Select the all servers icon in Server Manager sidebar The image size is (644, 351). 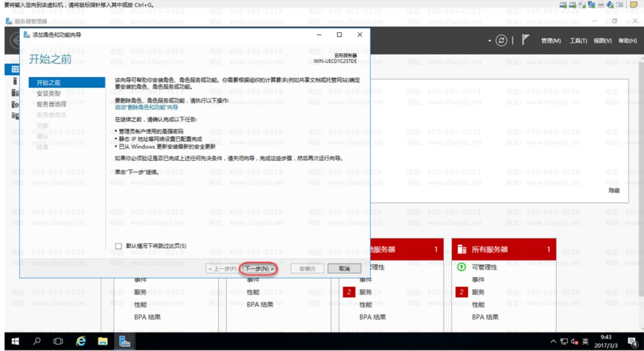coord(15,93)
